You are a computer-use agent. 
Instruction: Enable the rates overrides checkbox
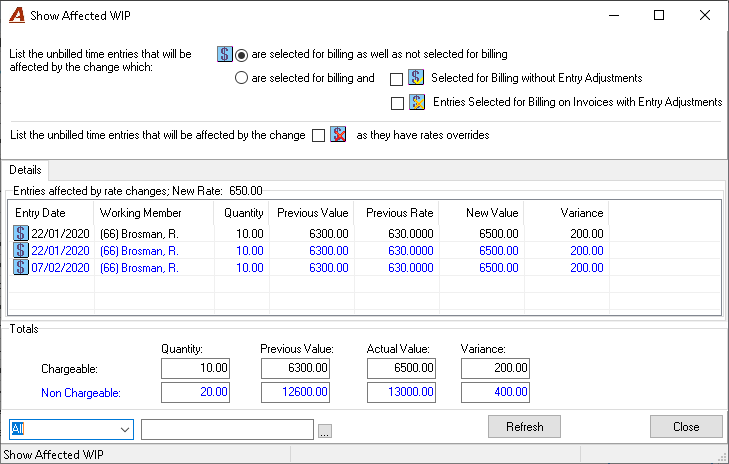point(318,136)
